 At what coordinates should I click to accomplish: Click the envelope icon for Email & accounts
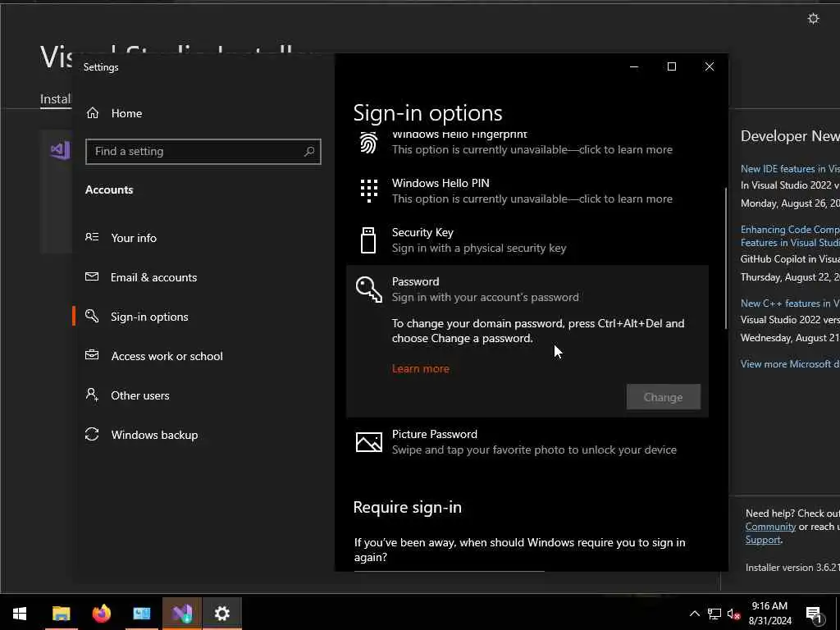click(92, 276)
